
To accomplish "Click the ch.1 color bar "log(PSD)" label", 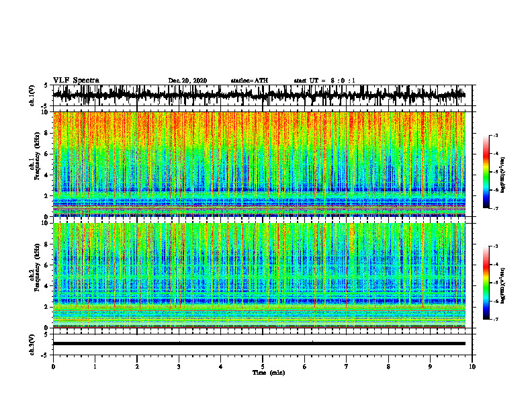I will tap(504, 175).
